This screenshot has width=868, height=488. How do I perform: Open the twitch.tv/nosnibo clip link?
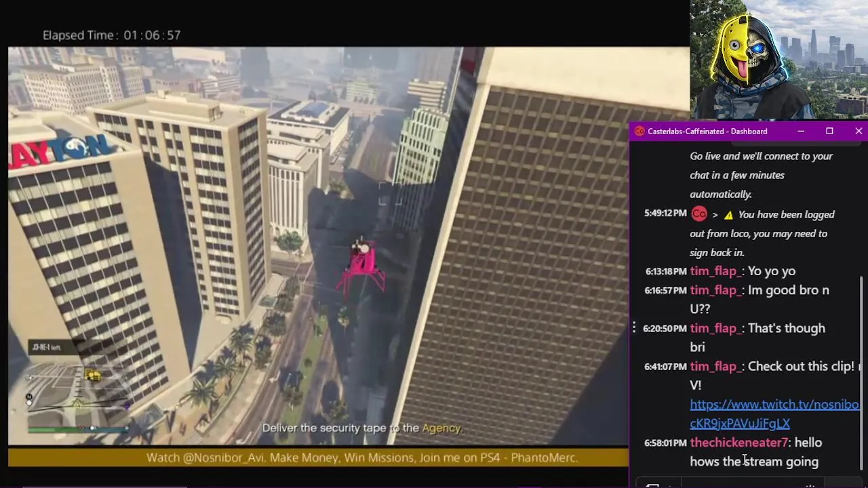[774, 405]
